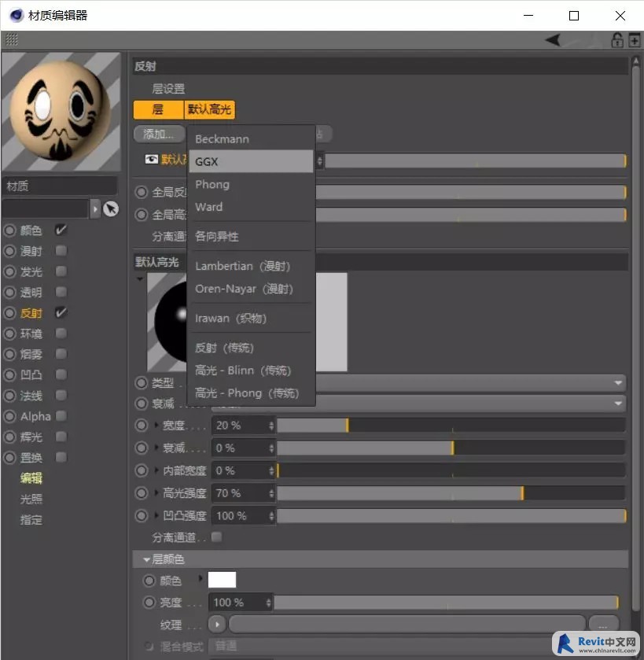
Task: Enable the 漫射 channel checkbox
Action: coord(61,251)
